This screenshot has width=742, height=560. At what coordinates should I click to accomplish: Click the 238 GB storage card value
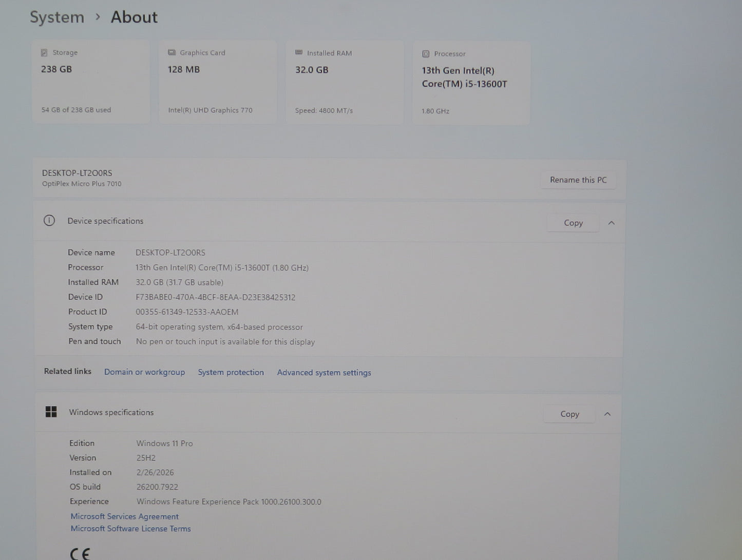coord(56,69)
